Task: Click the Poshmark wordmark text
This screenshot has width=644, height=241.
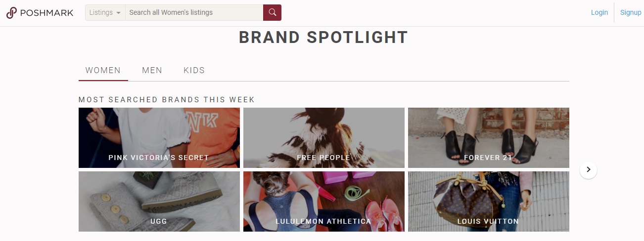Action: pos(46,13)
